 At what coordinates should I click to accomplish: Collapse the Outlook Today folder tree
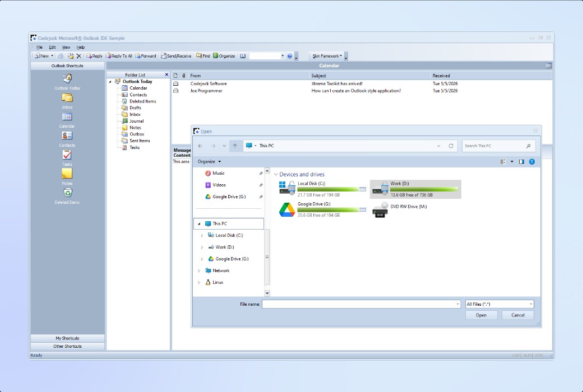click(x=110, y=82)
